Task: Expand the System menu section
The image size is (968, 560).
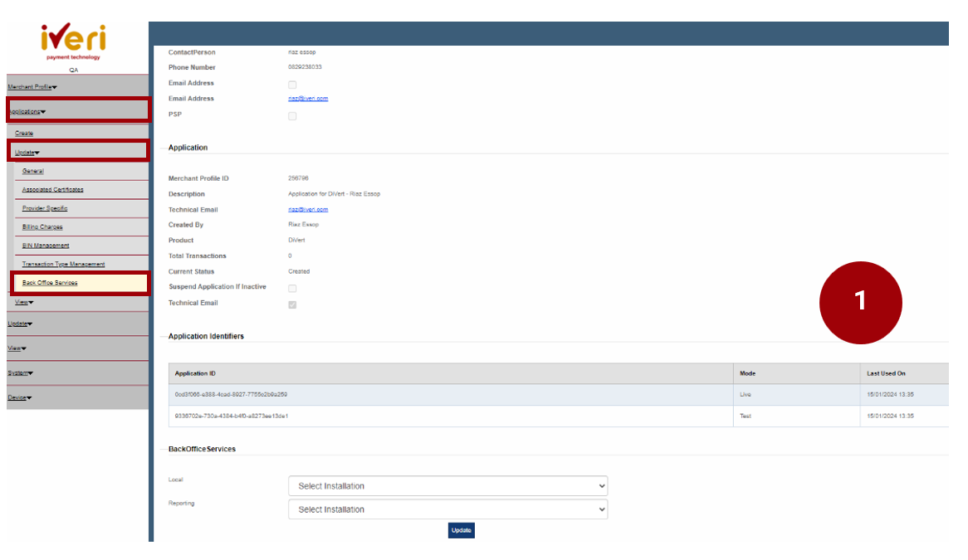Action: tap(21, 373)
